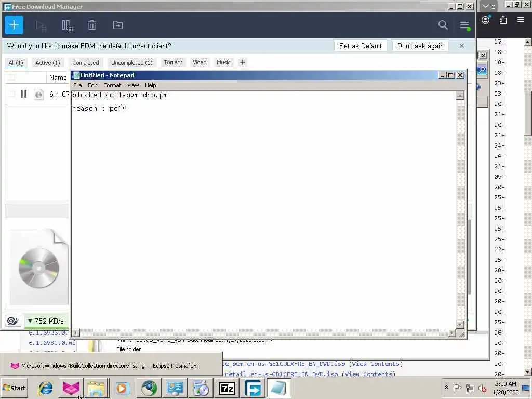Click browser page scrollbar down arrow
Viewport: 532px width, 399px height.
pos(527,371)
